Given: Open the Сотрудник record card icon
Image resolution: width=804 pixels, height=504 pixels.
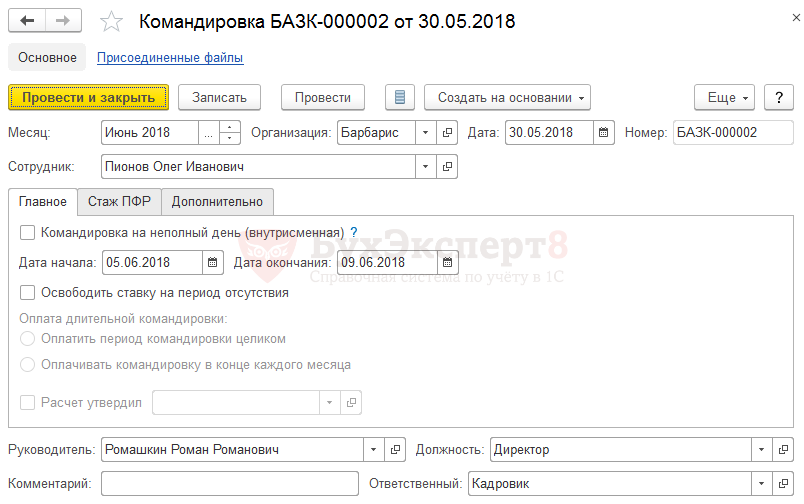Looking at the screenshot, I should click(447, 166).
